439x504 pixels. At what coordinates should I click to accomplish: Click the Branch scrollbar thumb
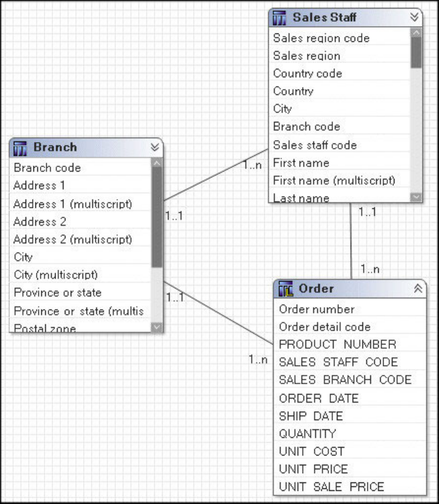157,216
